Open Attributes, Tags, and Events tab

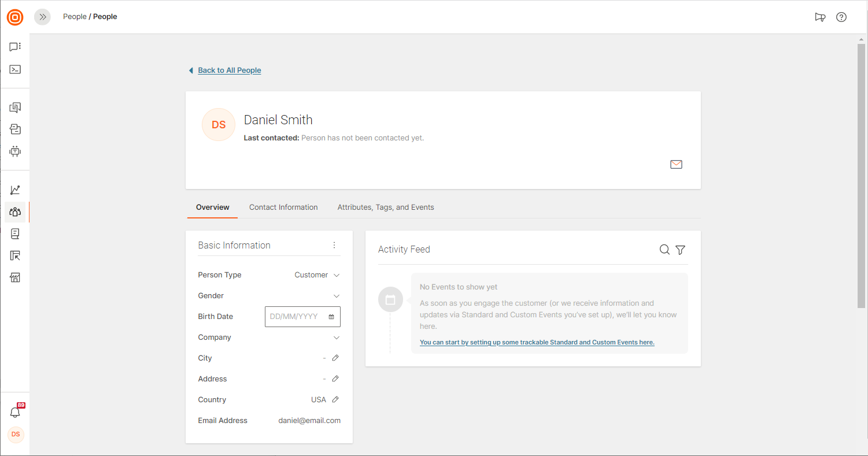tap(386, 207)
